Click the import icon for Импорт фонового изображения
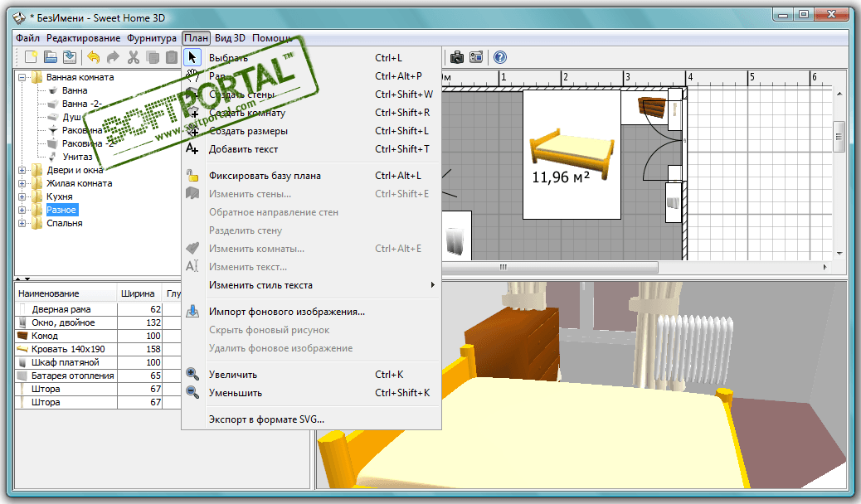The image size is (861, 504). pyautogui.click(x=192, y=312)
